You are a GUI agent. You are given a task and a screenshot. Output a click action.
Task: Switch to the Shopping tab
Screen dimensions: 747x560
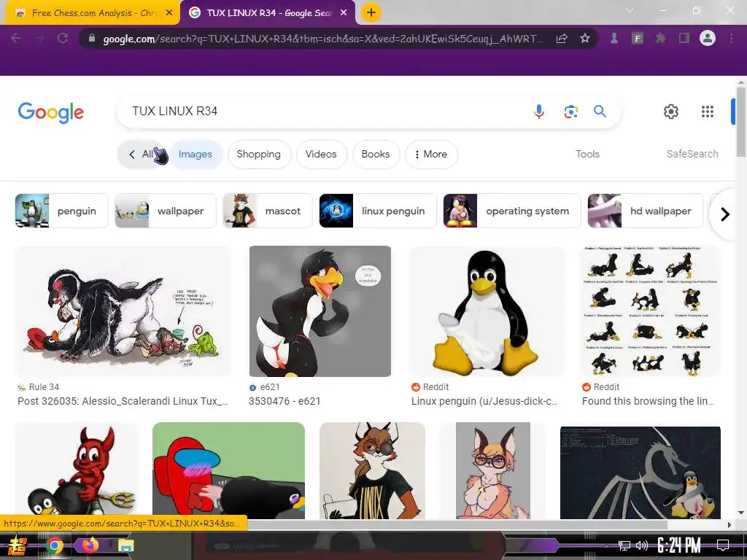259,155
